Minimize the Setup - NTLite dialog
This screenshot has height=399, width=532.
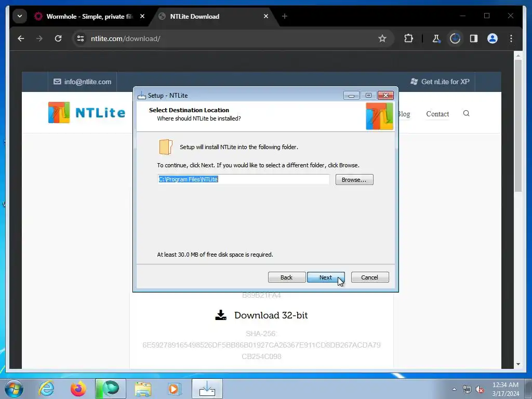point(351,96)
